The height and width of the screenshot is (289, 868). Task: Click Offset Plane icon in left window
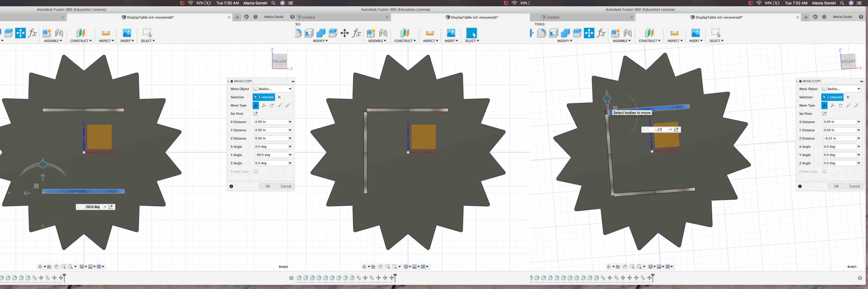coord(81,33)
